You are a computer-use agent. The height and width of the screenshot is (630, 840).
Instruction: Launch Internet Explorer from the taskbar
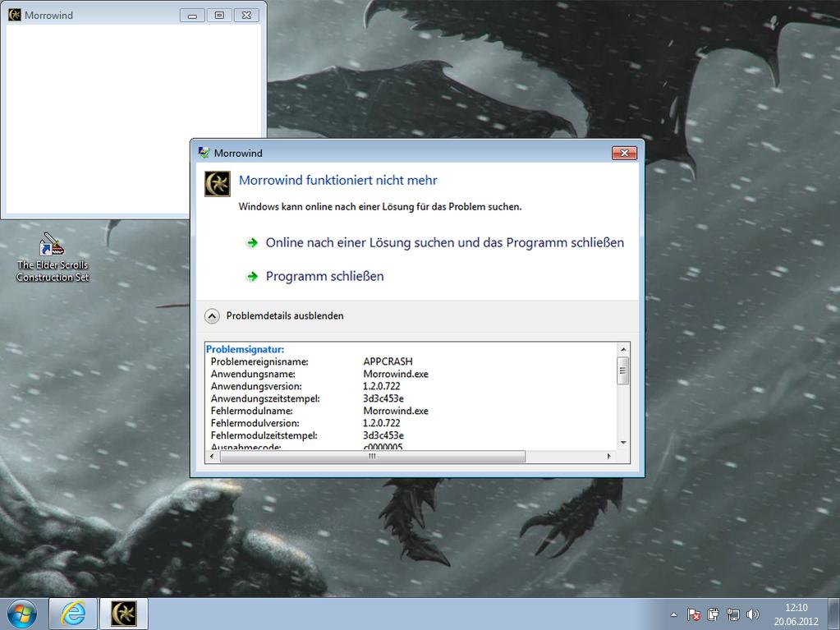click(x=73, y=614)
